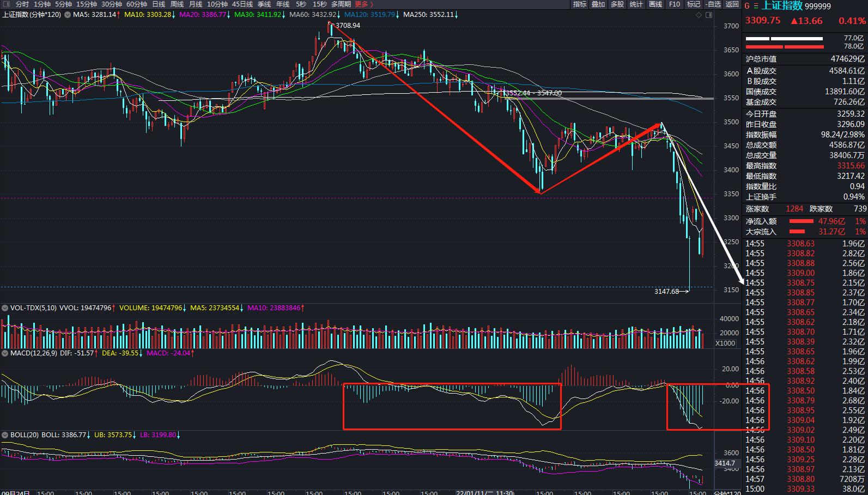Switch to 分时 intraday chart
This screenshot has width=868, height=495.
coord(22,4)
